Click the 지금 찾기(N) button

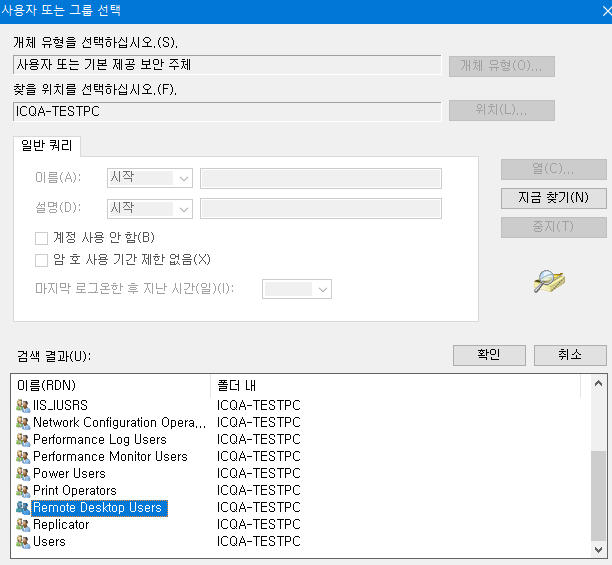553,198
